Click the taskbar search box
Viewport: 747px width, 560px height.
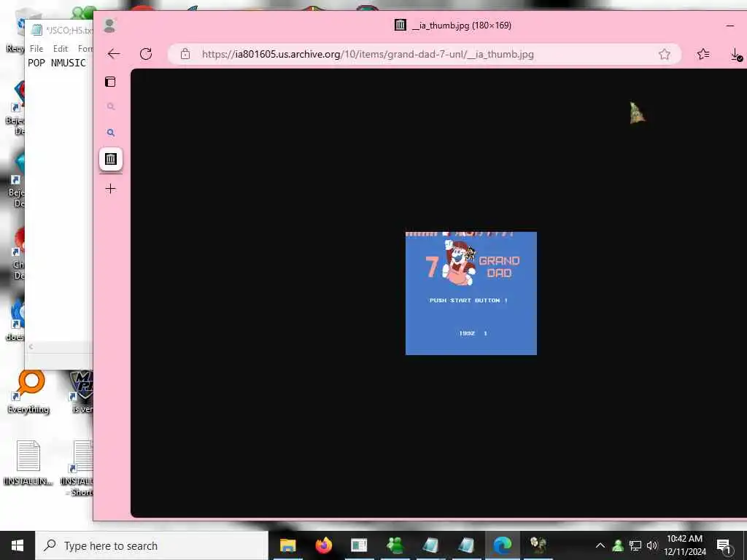point(152,545)
